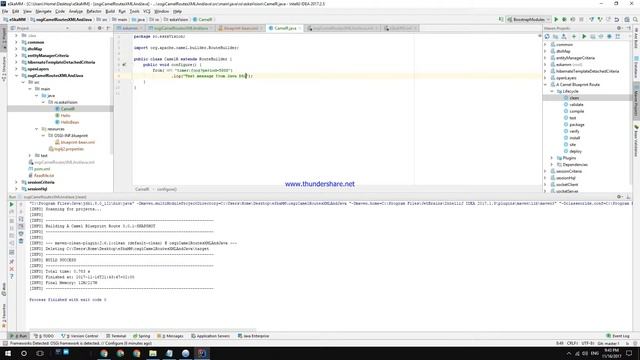Rerun the build from the Run panel play icon
Viewport: 640px width, 360px height.
(11, 204)
